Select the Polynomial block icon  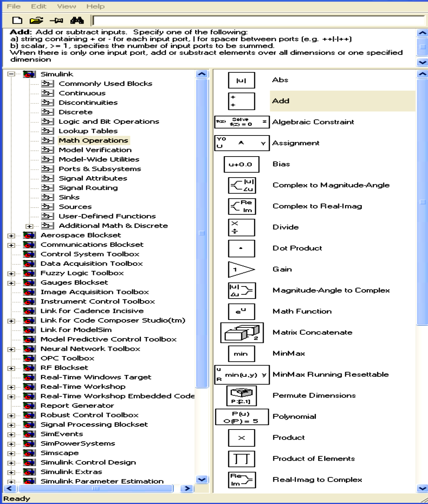point(242,417)
